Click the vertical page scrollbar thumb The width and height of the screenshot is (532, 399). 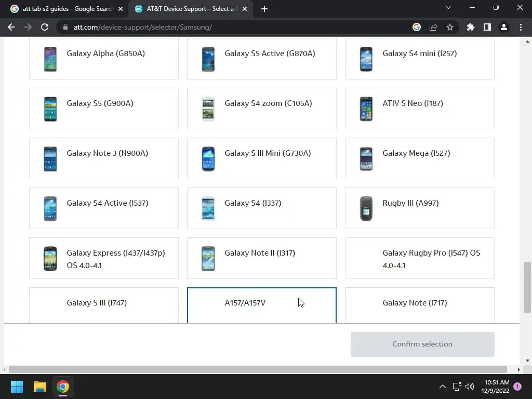(x=527, y=287)
